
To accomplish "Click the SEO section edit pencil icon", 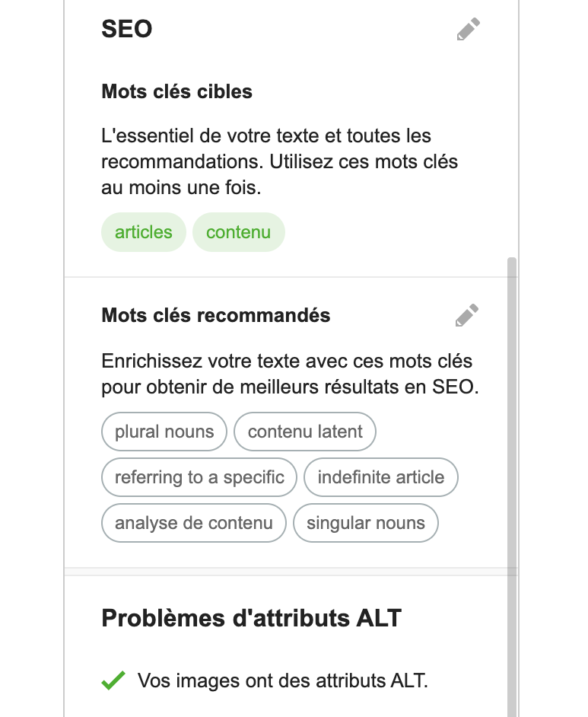I will click(x=469, y=29).
